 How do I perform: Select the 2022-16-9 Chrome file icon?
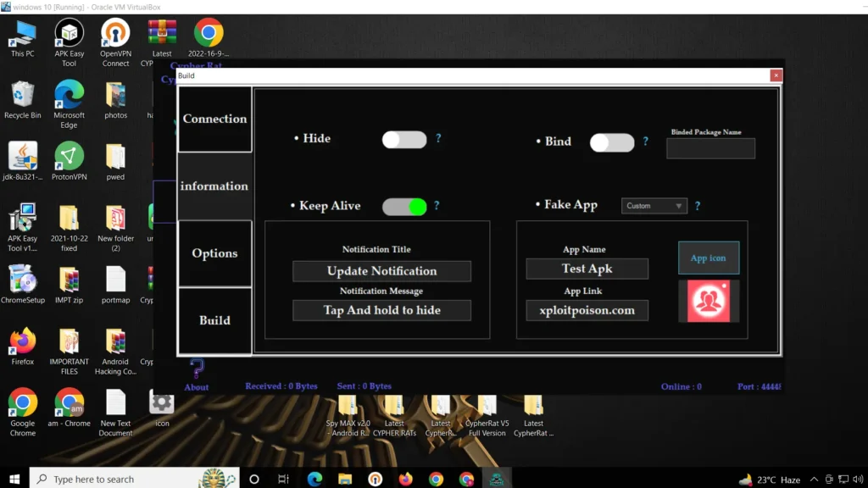[x=209, y=39]
